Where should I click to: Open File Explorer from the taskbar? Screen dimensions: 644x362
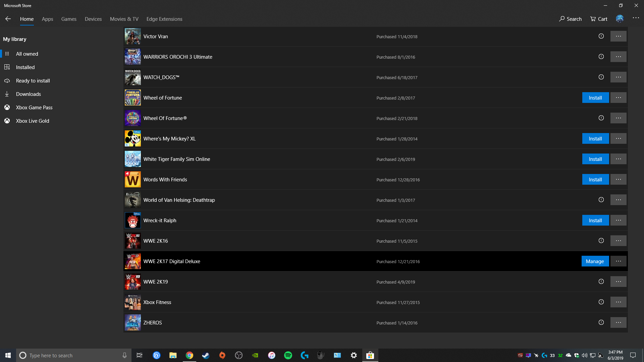[x=173, y=355]
